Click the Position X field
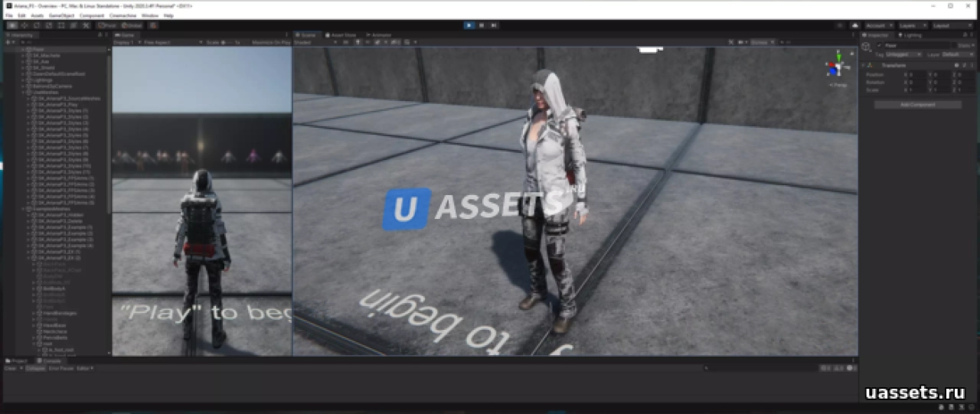Image resolution: width=980 pixels, height=414 pixels. [917, 74]
